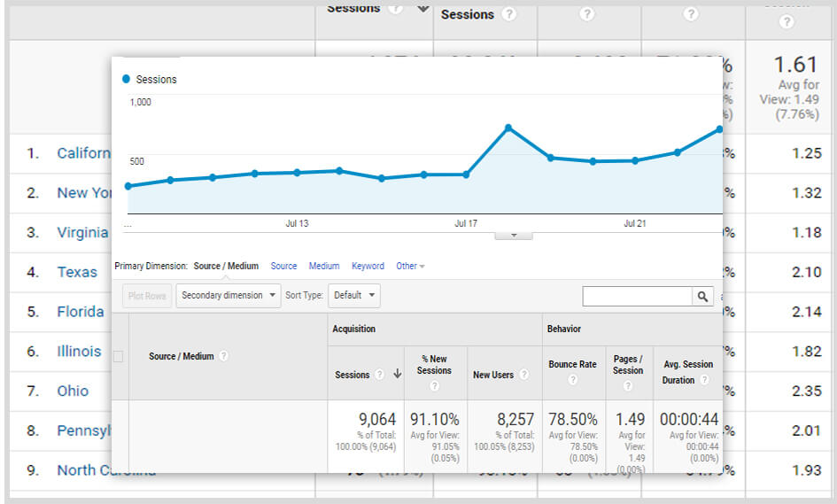Click into the table search field
Viewport: 837px width, 504px height.
pos(637,297)
